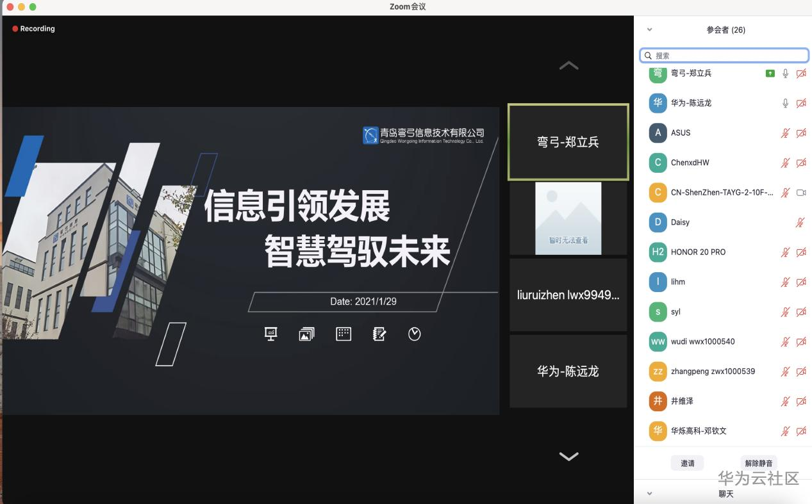The width and height of the screenshot is (812, 504).
Task: Click the camera-off icon for ASUS
Action: click(801, 133)
